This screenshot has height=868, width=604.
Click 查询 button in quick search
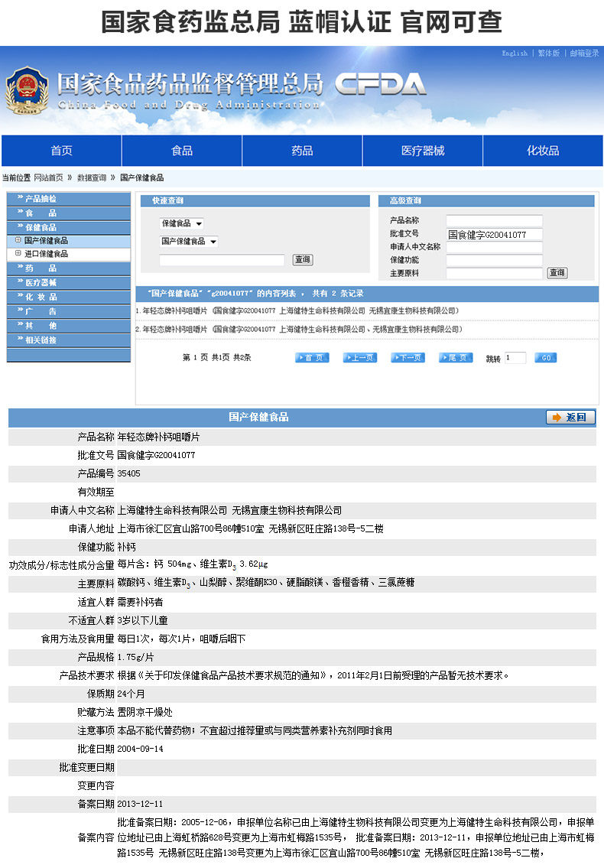click(x=303, y=259)
